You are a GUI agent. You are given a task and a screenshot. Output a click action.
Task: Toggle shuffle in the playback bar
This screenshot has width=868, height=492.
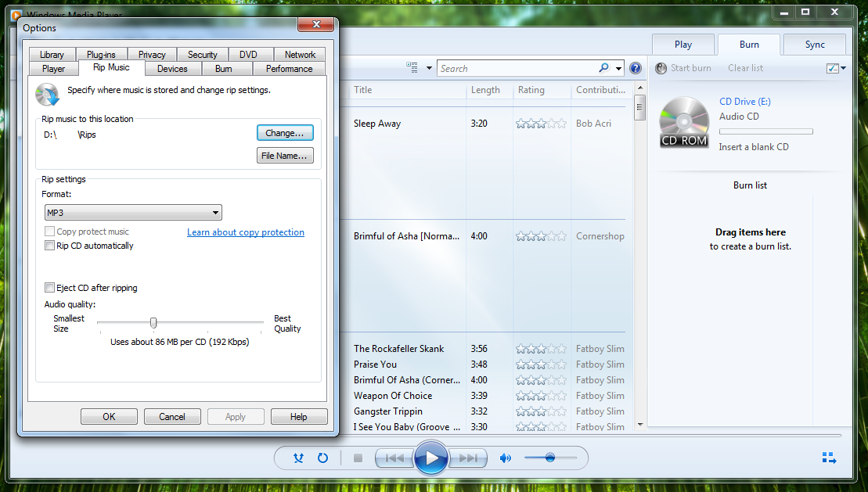(298, 458)
